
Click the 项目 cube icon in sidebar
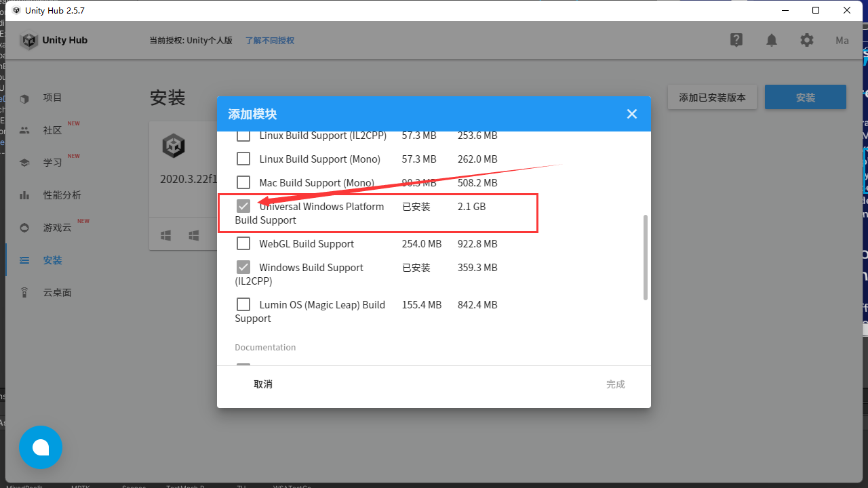[x=24, y=98]
